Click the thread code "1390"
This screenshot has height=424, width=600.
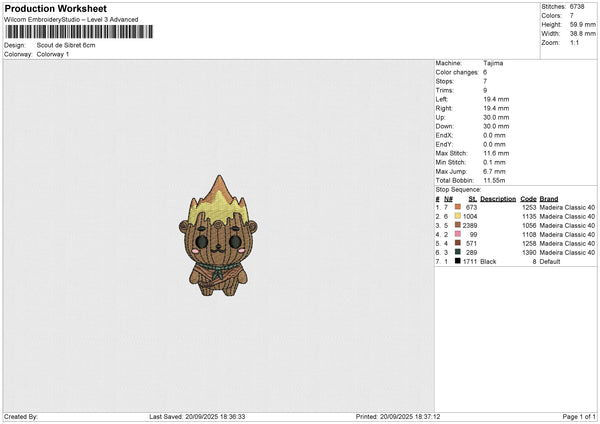click(x=529, y=253)
